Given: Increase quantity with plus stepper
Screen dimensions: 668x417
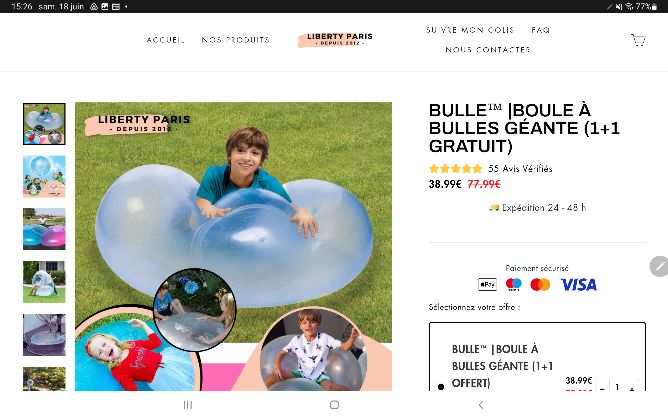Looking at the screenshot, I should (632, 388).
